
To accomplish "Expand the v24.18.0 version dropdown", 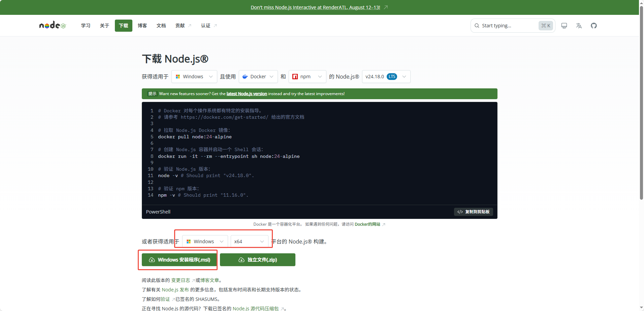I will 386,77.
